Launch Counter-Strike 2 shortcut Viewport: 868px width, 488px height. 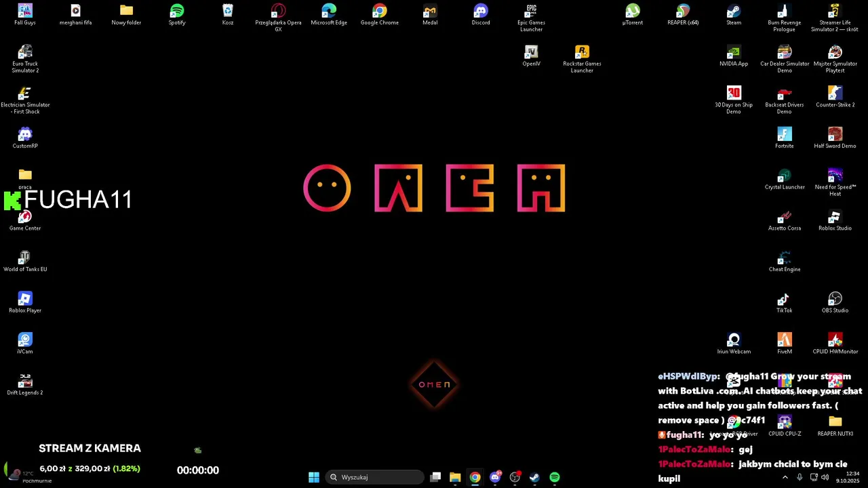click(835, 97)
